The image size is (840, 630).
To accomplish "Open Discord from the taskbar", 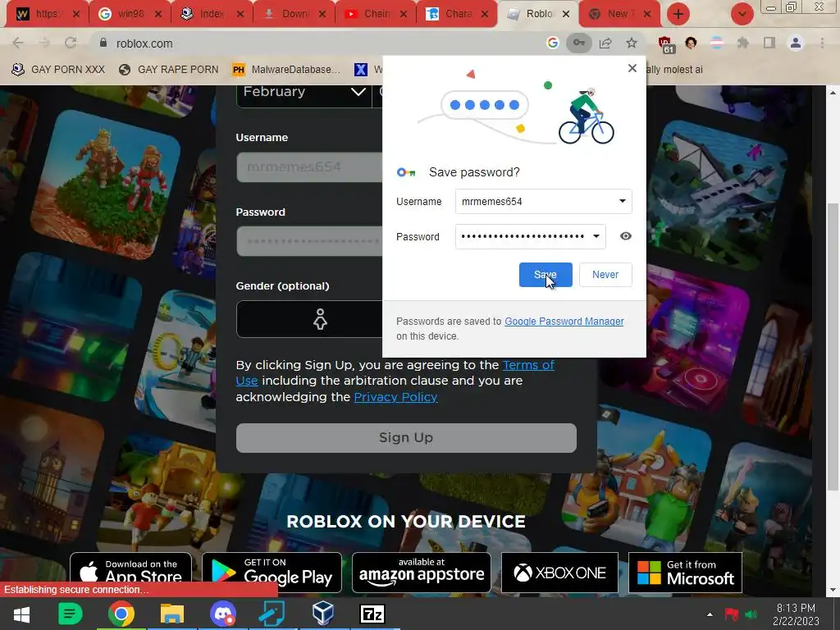I will (x=222, y=614).
